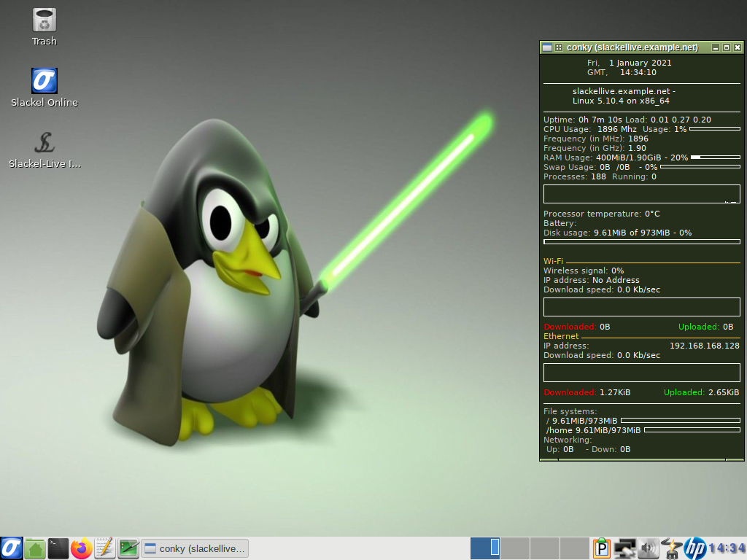Maximize the conky window
The width and height of the screenshot is (747, 560).
[727, 47]
